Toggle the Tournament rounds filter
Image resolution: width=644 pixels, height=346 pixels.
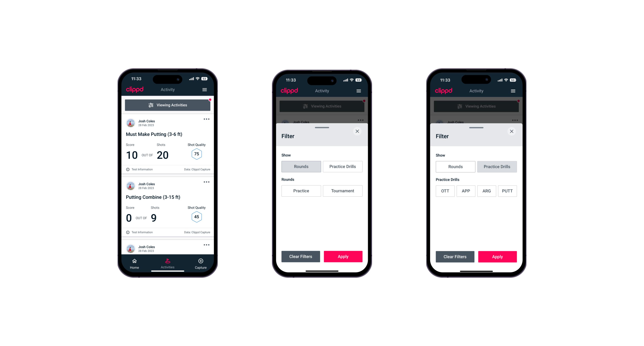click(x=342, y=190)
